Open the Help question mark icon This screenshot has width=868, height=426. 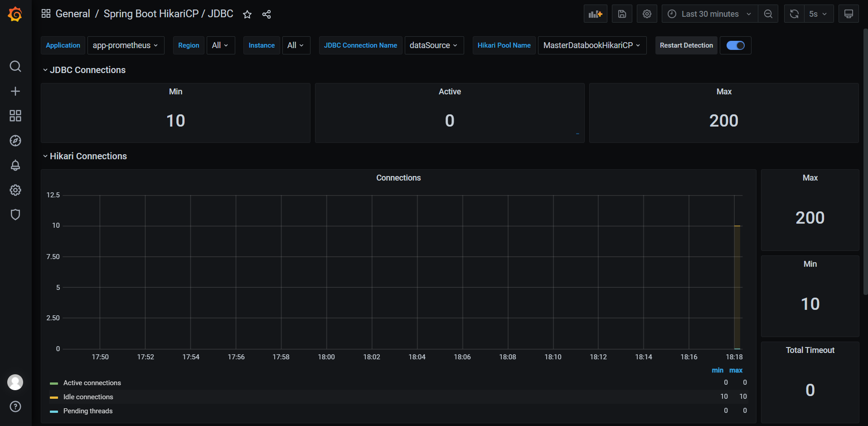pos(15,406)
